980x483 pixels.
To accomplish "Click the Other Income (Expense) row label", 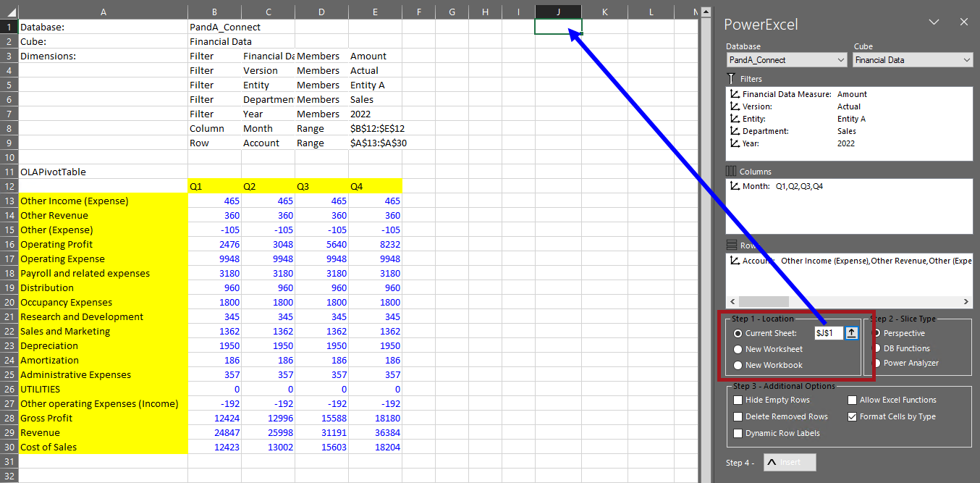I will [x=103, y=201].
